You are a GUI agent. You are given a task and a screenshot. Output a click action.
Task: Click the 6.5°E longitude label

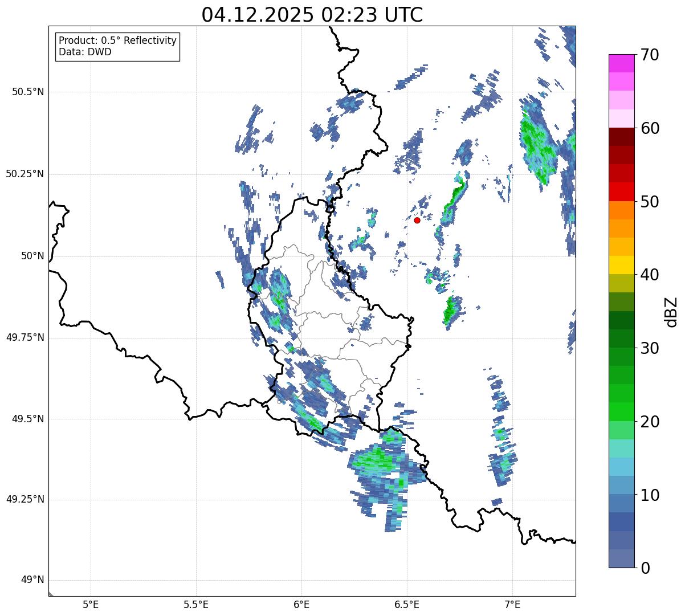point(407,604)
